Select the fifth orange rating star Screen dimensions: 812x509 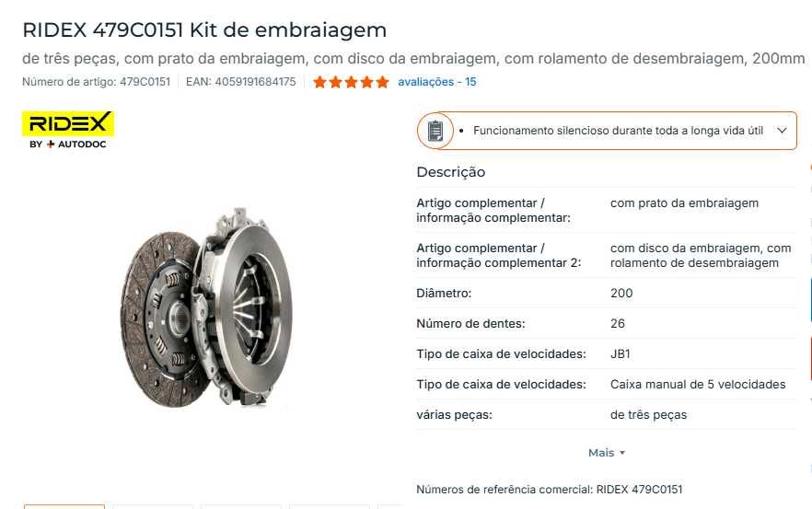click(x=383, y=82)
